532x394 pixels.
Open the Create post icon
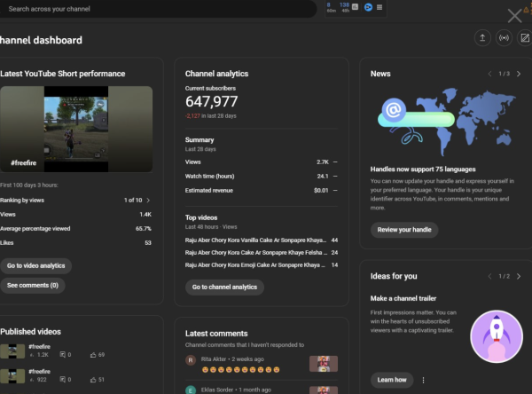tap(527, 38)
